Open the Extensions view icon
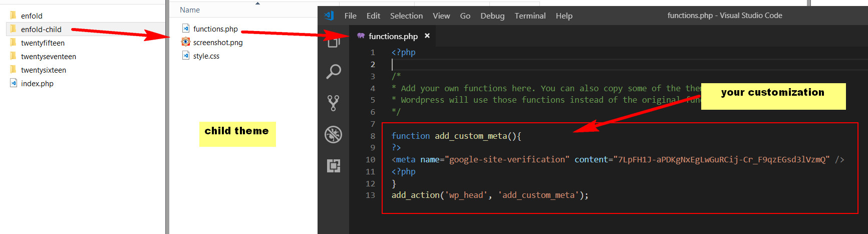The image size is (868, 234). point(334,166)
